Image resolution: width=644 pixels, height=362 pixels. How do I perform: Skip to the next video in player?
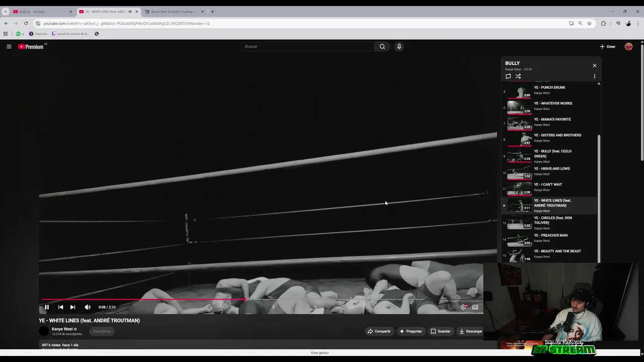[x=72, y=307]
